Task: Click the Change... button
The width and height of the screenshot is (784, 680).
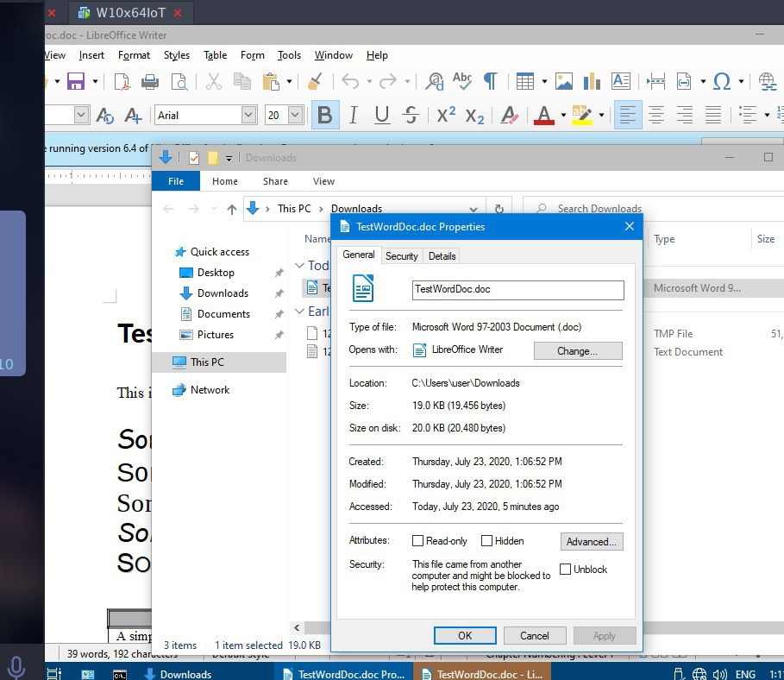Action: coord(578,350)
